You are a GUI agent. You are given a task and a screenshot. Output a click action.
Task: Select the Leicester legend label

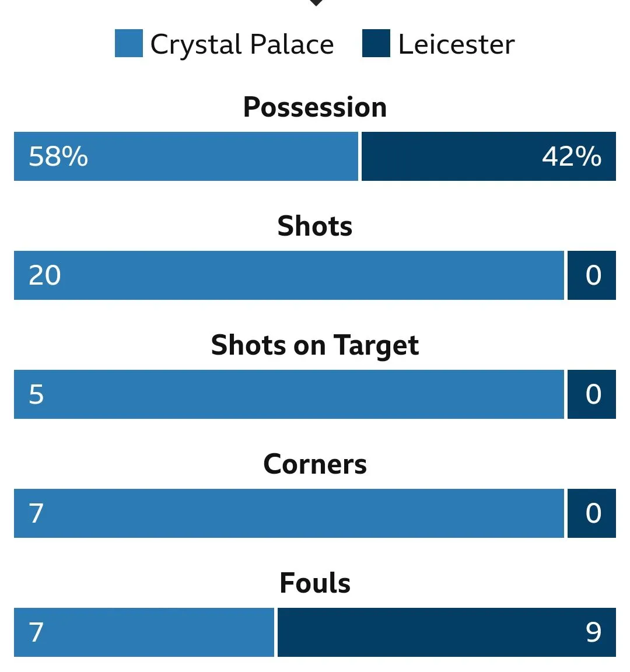click(456, 44)
